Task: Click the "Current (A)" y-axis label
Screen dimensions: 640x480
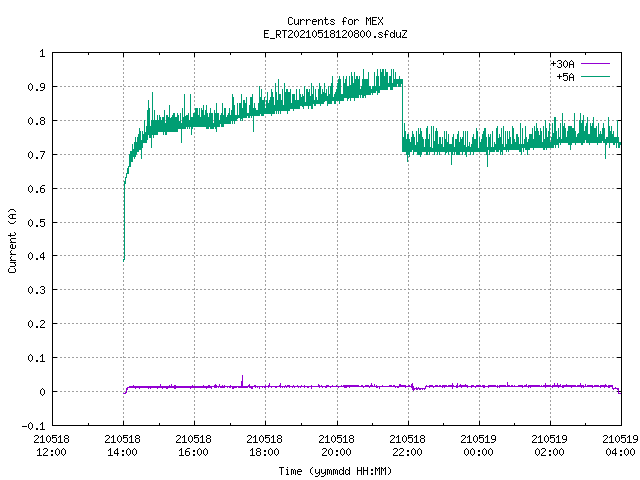Action: click(13, 240)
